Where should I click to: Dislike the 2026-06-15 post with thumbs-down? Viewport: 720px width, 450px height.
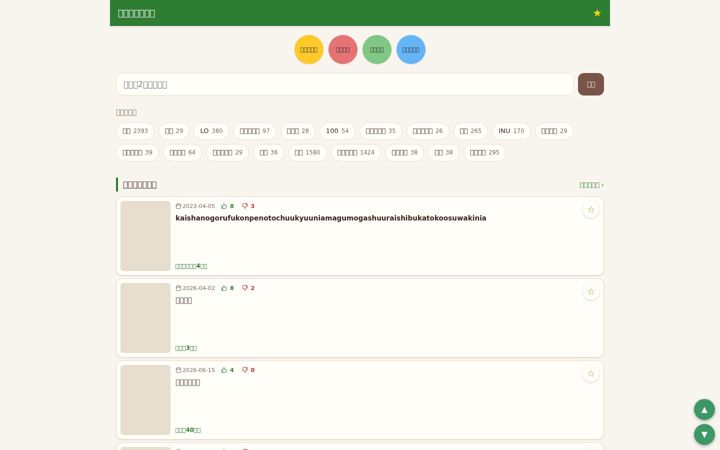point(245,370)
